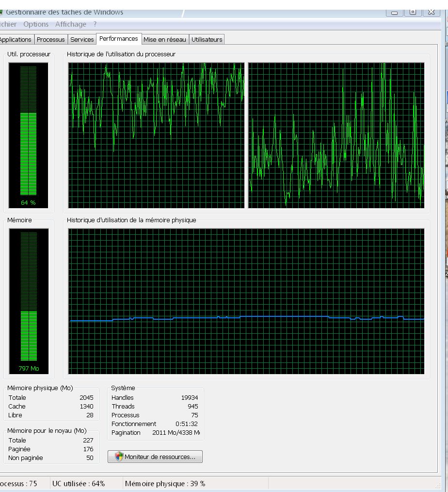Image resolution: width=448 pixels, height=492 pixels.
Task: Click 'Gestionnaire des tâches de Windows' title
Action: [x=64, y=12]
